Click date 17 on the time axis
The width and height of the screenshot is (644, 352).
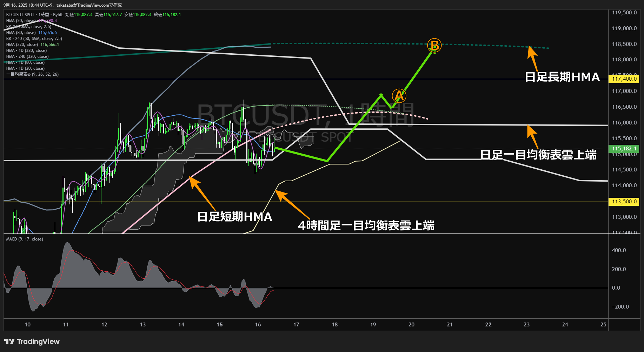tap(296, 325)
